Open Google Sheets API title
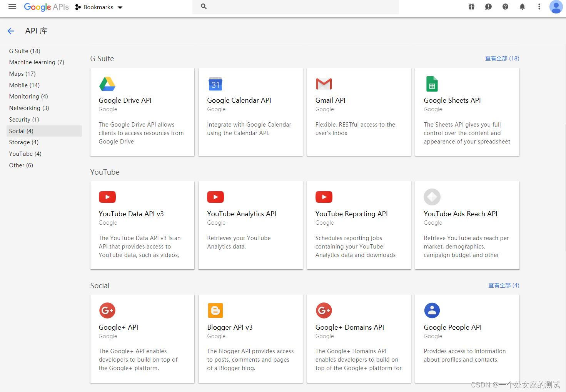This screenshot has width=566, height=392. point(452,100)
